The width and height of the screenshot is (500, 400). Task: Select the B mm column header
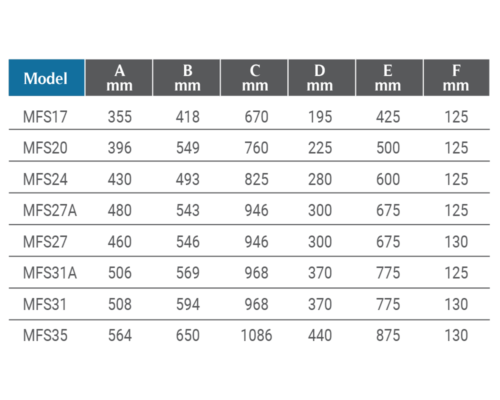187,78
